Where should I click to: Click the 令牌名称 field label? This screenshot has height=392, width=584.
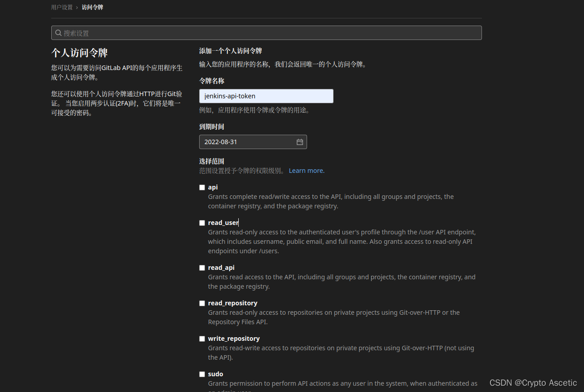(212, 81)
